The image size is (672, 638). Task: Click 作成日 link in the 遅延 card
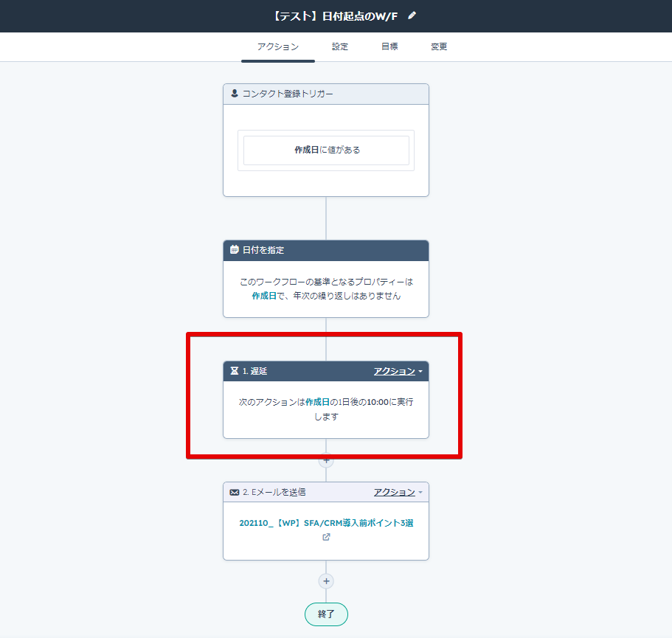click(x=317, y=402)
